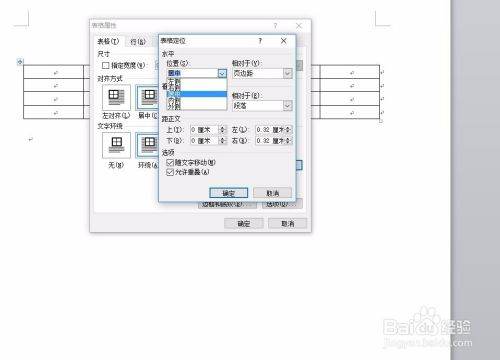The height and width of the screenshot is (360, 500).
Task: Toggle 随文字移动 checkbox
Action: click(170, 163)
